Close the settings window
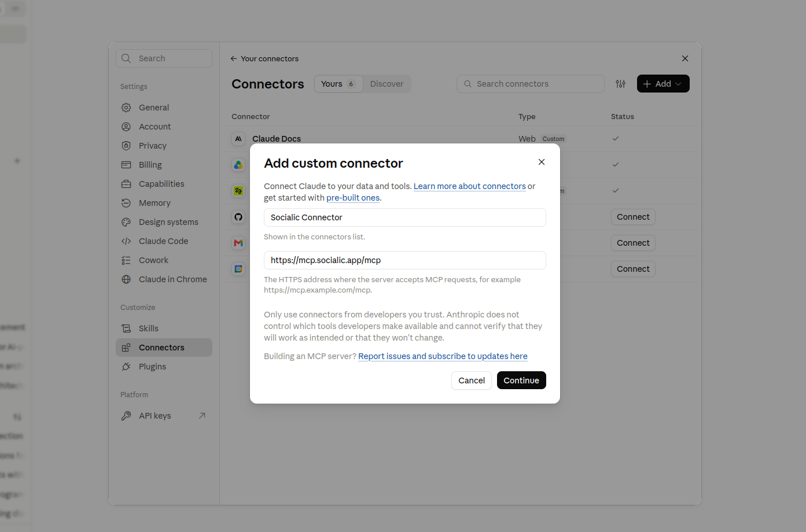Viewport: 806px width, 532px height. (x=685, y=58)
